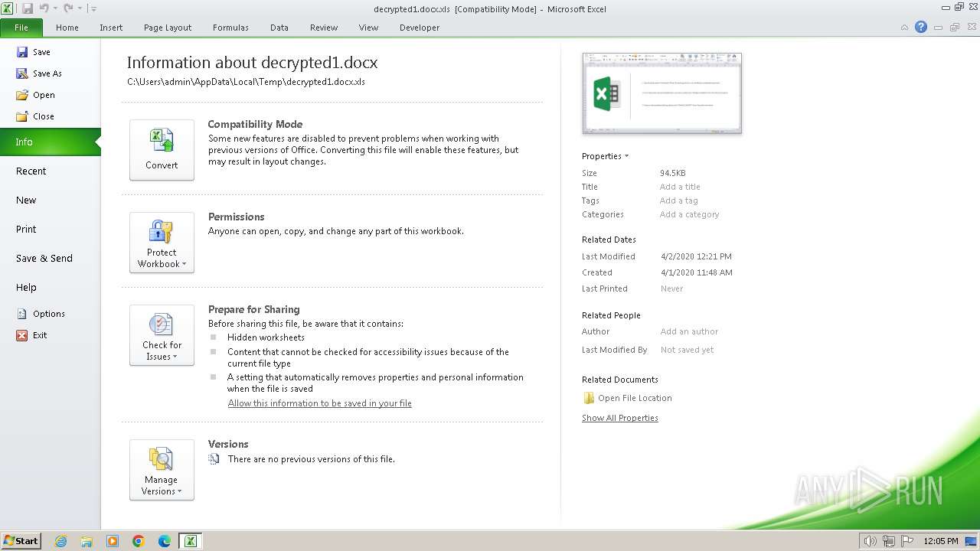The width and height of the screenshot is (980, 551).
Task: Click Save in the backstage menu
Action: (x=34, y=52)
